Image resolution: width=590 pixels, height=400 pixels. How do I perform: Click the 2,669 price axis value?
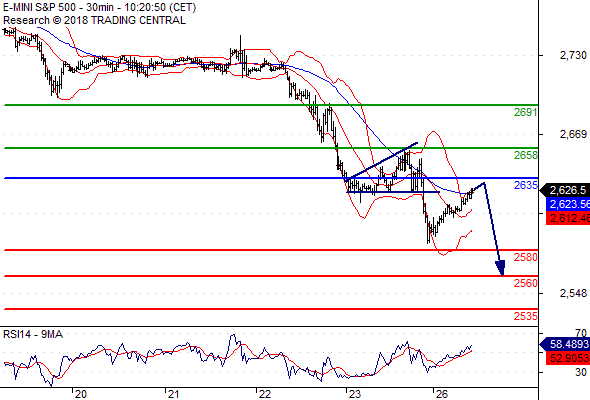(573, 134)
